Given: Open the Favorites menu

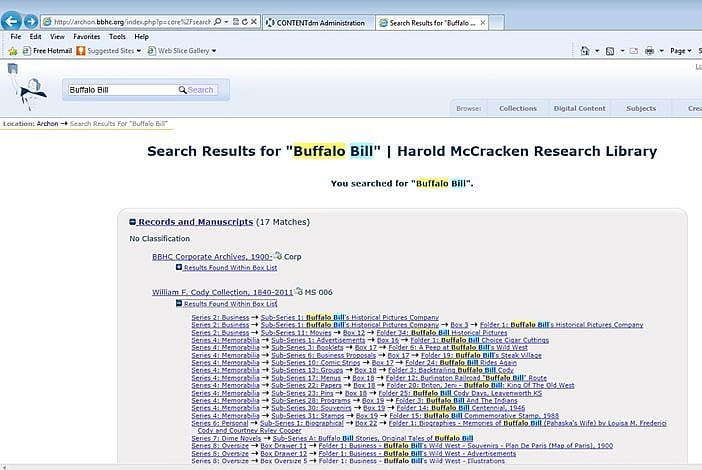Looking at the screenshot, I should [87, 37].
